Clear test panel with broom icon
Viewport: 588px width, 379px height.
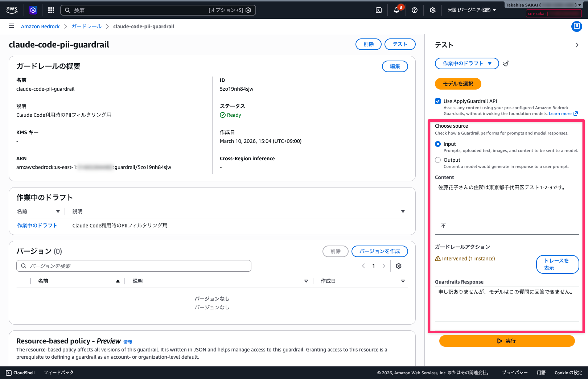tap(506, 63)
